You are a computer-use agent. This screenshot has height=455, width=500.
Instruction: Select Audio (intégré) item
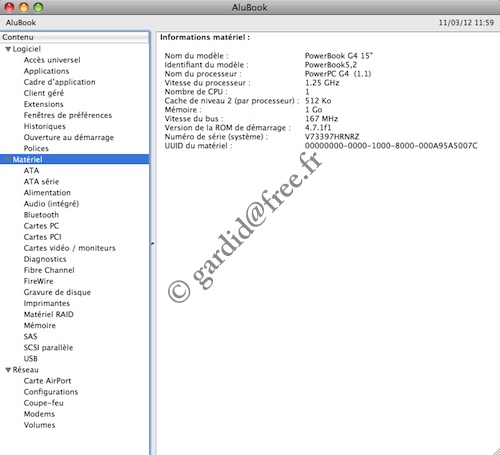click(x=51, y=204)
